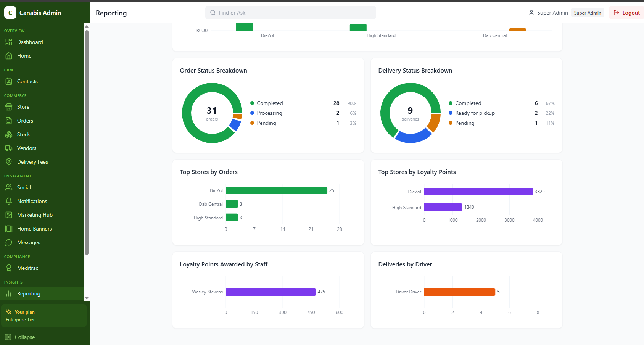Click the delivery status donut chart

tap(411, 113)
